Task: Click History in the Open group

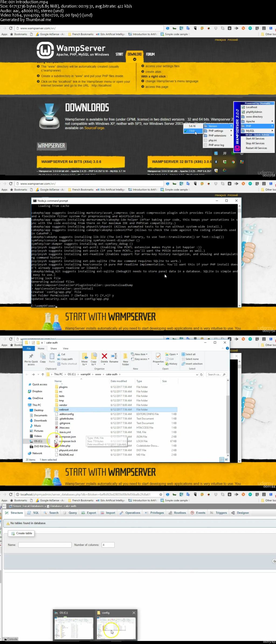Action: tap(171, 364)
